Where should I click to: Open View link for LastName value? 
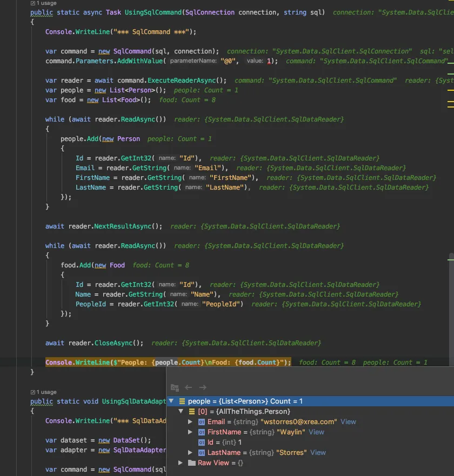318,453
